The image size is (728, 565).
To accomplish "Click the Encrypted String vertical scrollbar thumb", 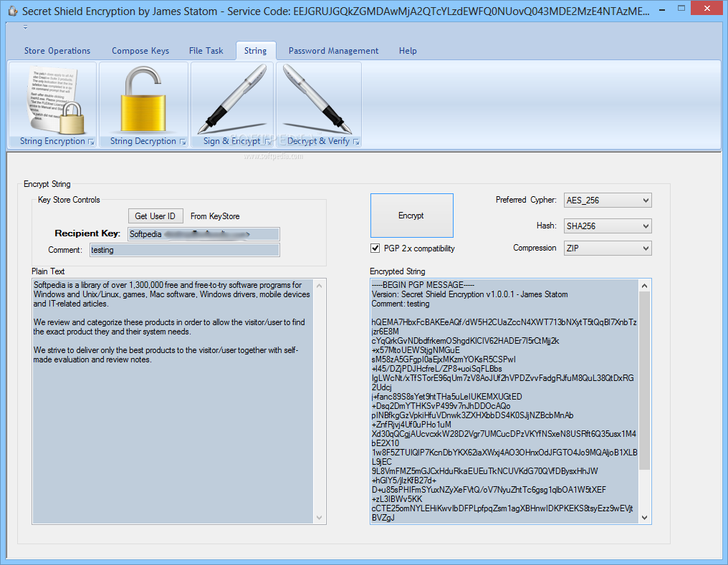I will point(644,381).
